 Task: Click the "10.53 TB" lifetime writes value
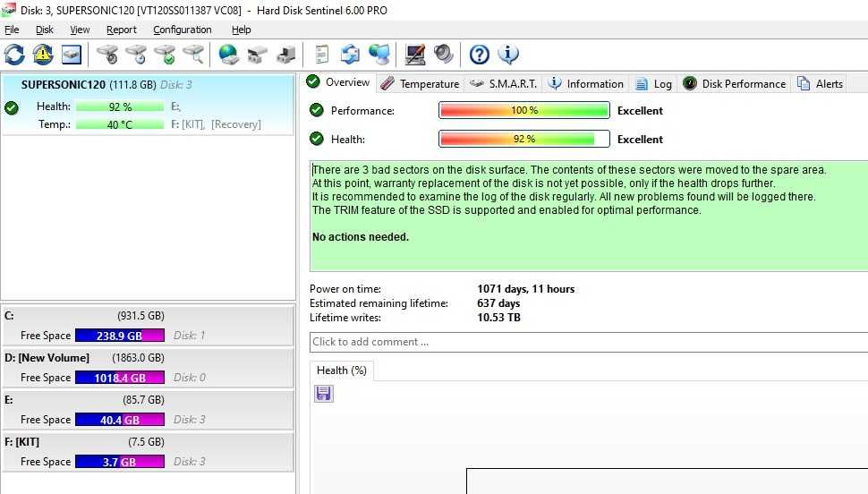[498, 318]
